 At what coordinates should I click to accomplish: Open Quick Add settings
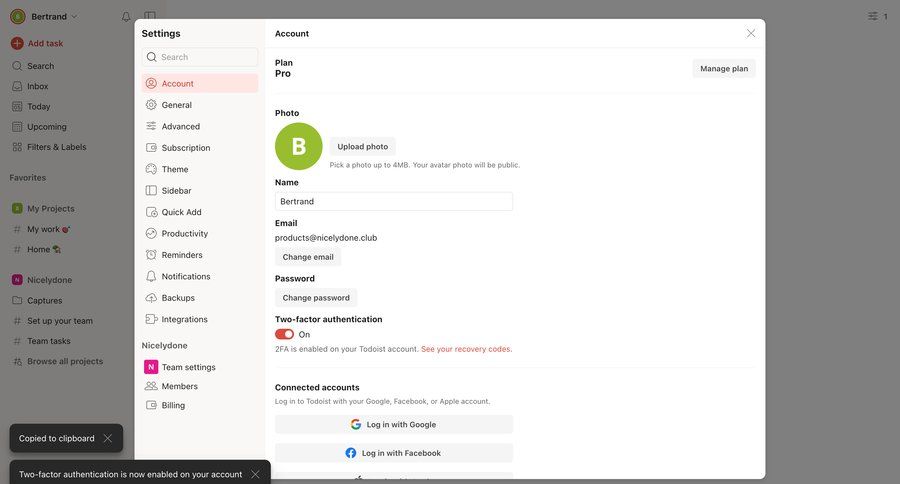tap(200, 212)
